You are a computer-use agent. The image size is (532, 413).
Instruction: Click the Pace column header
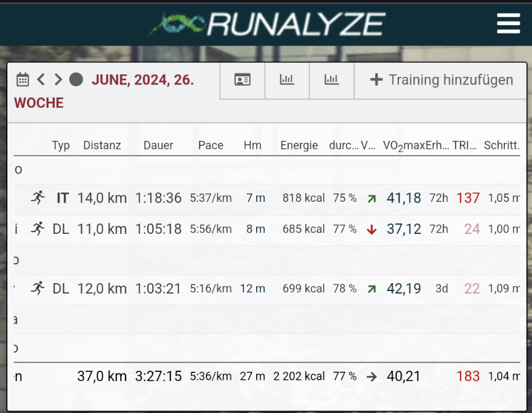(211, 145)
